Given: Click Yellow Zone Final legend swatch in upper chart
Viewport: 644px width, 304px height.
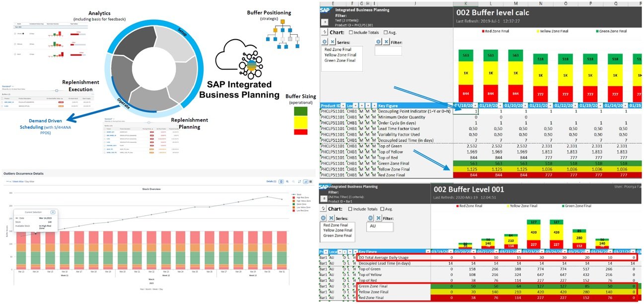Looking at the screenshot, I should pyautogui.click(x=538, y=31).
